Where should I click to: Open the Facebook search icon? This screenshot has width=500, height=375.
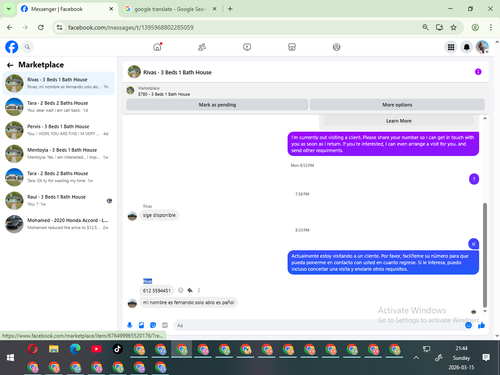coord(27,47)
